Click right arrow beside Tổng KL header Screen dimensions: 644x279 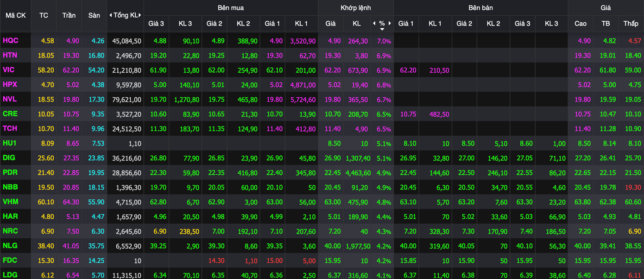[141, 15]
